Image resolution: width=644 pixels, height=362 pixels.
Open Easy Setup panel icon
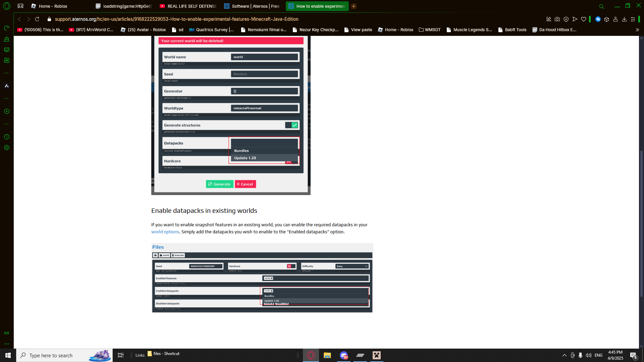tap(633, 19)
